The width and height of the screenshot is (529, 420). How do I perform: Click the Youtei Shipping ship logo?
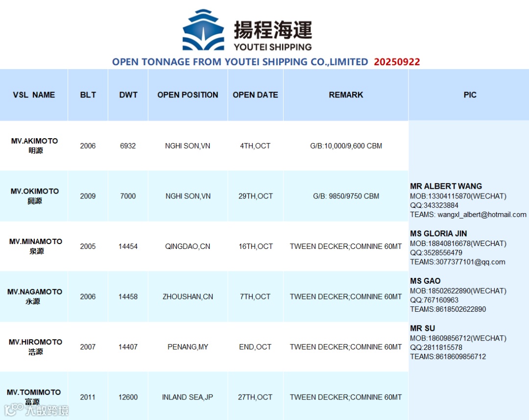click(x=203, y=30)
